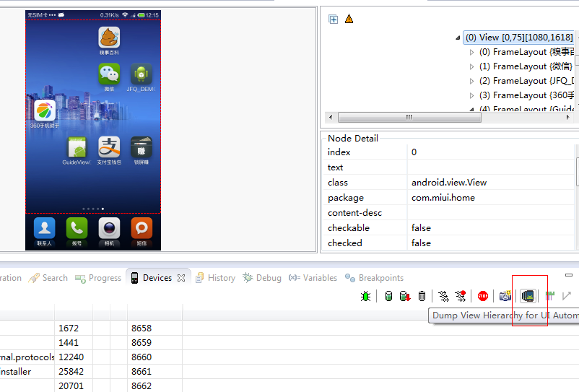Screen dimensions: 579x392
Task: Select the Camera dock icon in screenshot
Action: [x=109, y=228]
